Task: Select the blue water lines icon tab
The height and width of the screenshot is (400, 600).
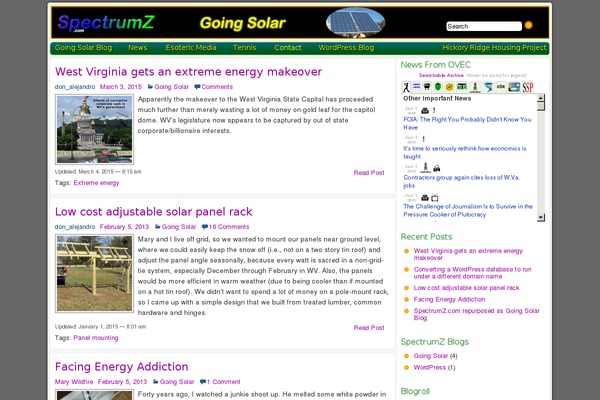Action: pyautogui.click(x=416, y=87)
